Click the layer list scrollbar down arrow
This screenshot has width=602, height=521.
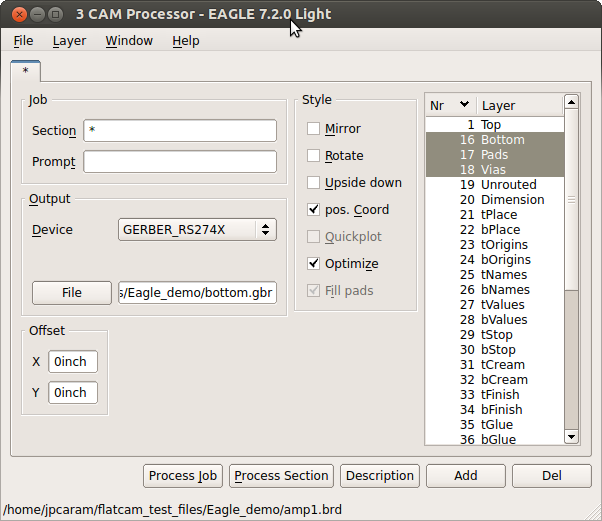571,436
